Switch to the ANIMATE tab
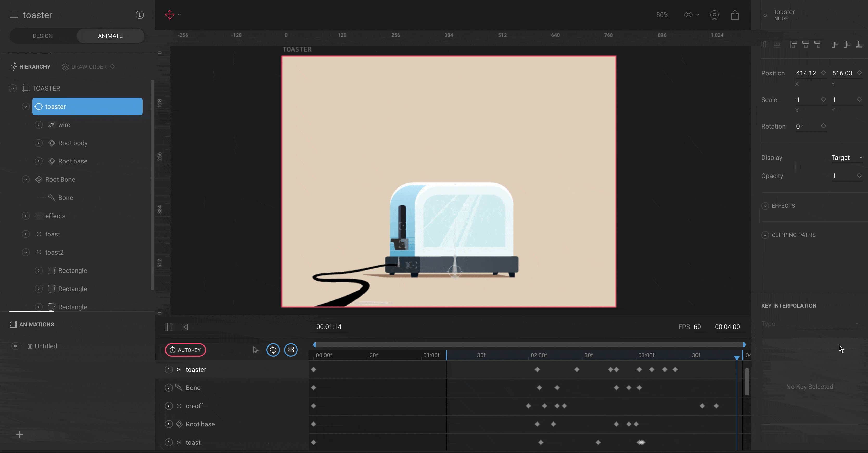 [x=110, y=36]
